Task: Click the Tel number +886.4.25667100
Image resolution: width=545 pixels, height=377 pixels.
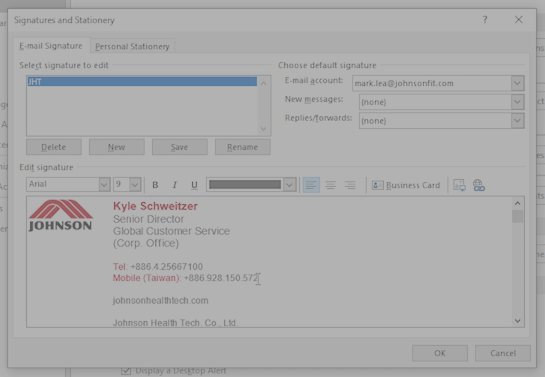Action: pyautogui.click(x=166, y=267)
